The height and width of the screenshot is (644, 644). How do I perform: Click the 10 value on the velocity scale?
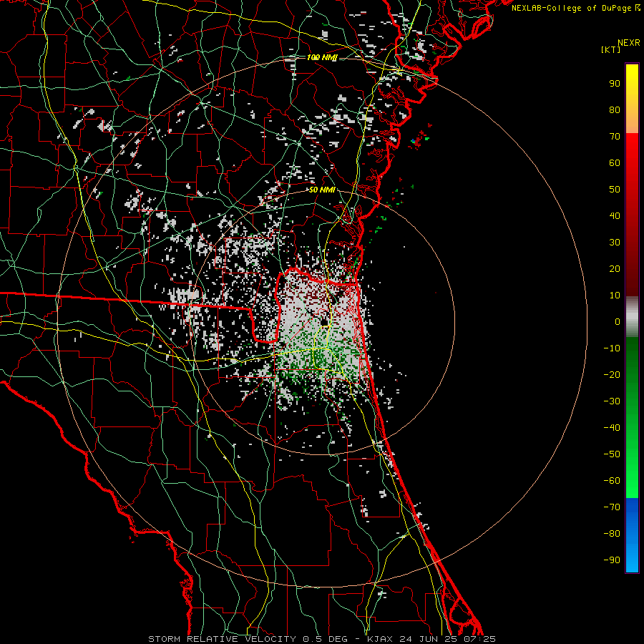(x=615, y=296)
